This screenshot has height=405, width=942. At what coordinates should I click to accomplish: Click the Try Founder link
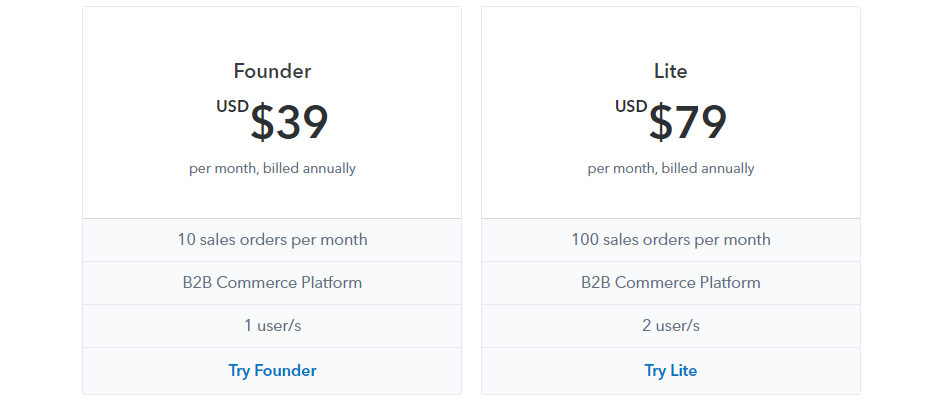pyautogui.click(x=272, y=371)
